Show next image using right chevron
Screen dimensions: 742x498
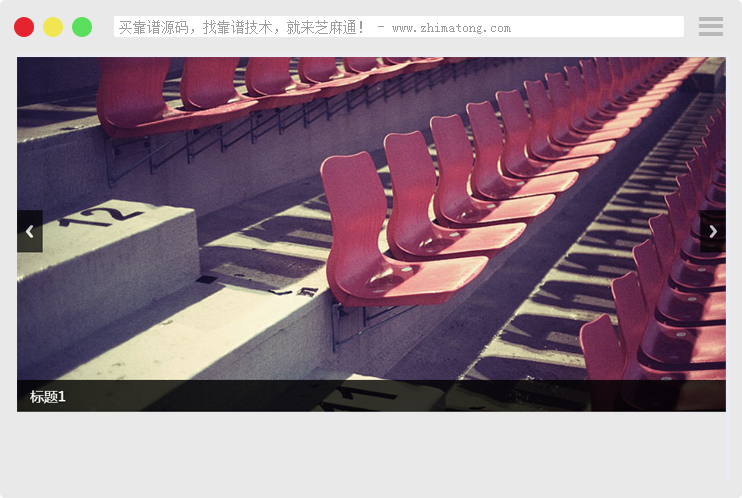(x=712, y=231)
